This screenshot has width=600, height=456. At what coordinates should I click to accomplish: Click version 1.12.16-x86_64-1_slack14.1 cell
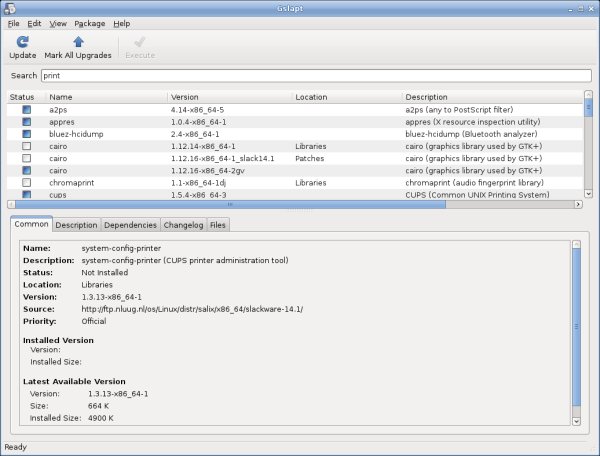point(223,158)
